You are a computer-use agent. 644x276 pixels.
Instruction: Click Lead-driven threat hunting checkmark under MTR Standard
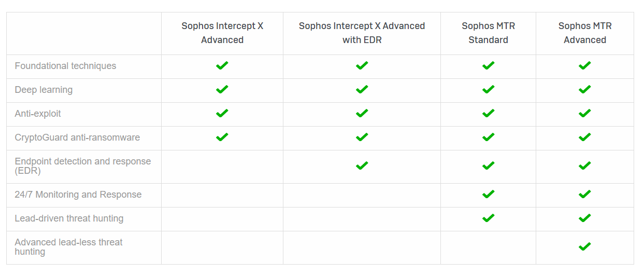pos(488,218)
